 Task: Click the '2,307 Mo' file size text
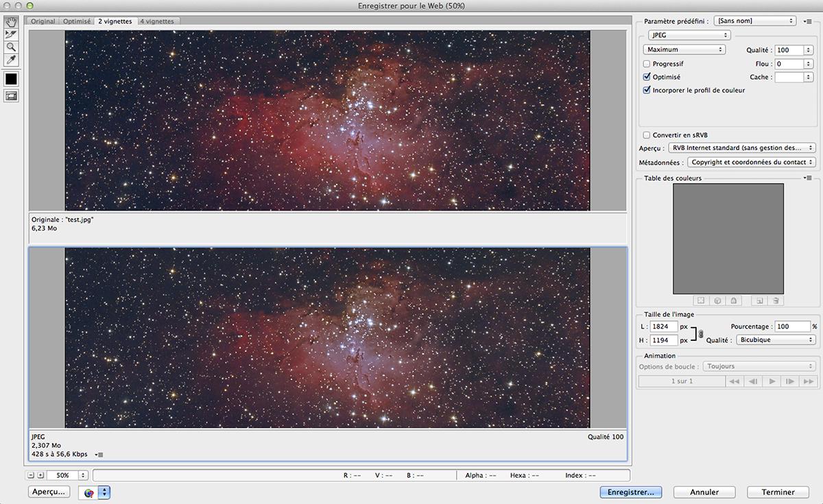coord(46,446)
